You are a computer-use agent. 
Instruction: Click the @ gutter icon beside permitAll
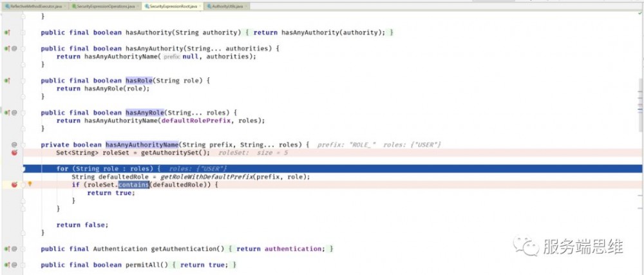click(x=14, y=265)
